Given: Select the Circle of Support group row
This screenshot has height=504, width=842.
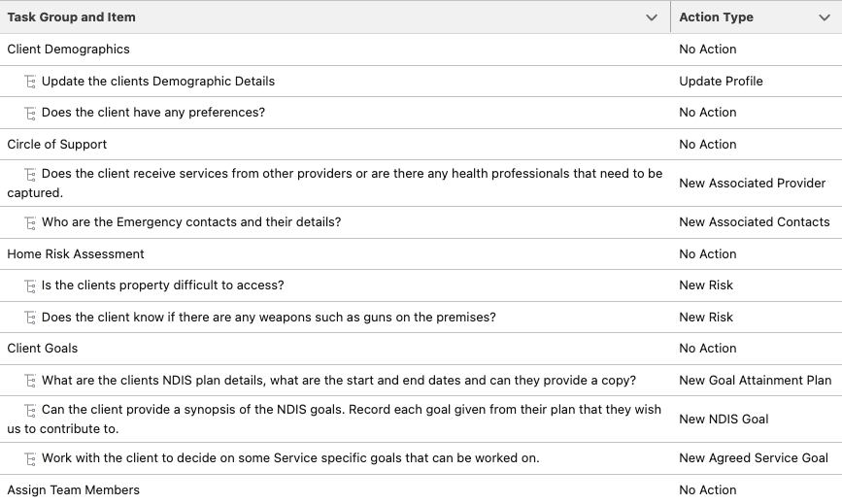Looking at the screenshot, I should click(x=57, y=145).
